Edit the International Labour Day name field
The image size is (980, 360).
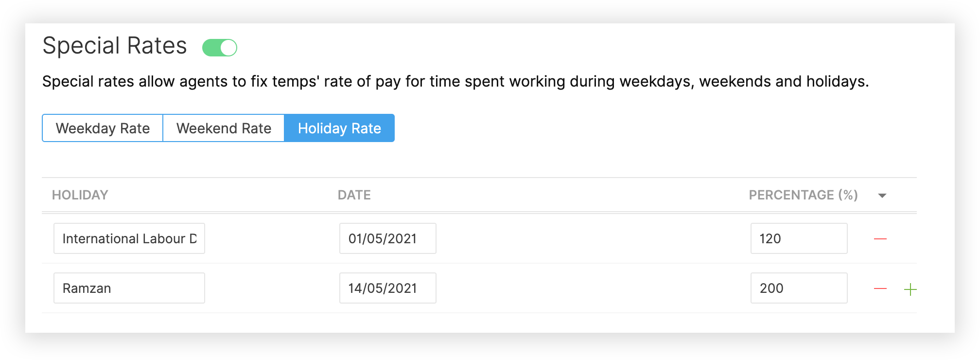[x=129, y=239]
